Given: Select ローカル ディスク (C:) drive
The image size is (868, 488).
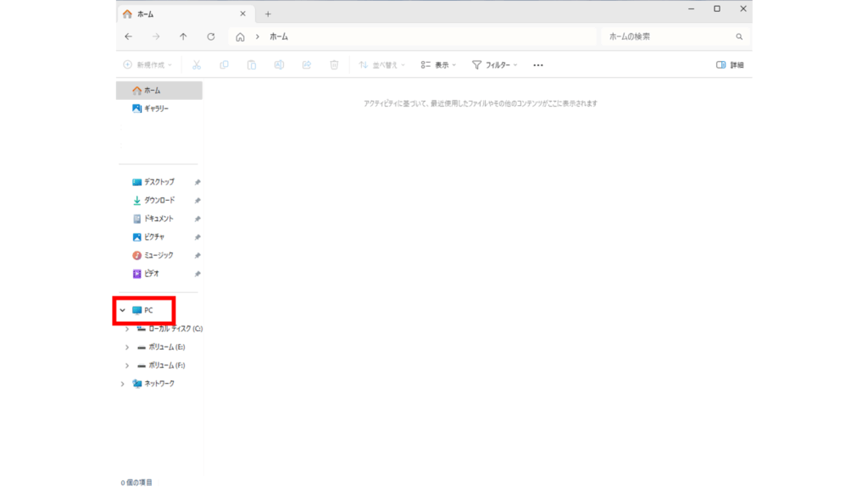Looking at the screenshot, I should (x=170, y=329).
